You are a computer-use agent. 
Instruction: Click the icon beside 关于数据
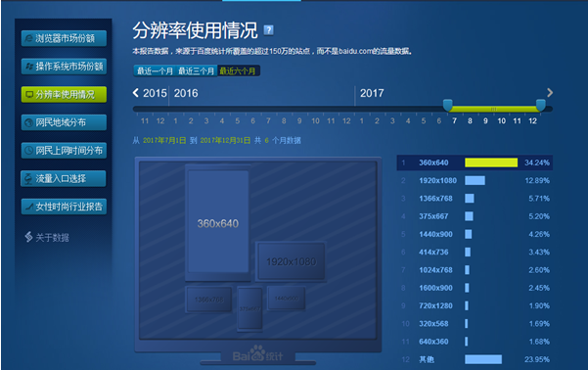coord(29,237)
